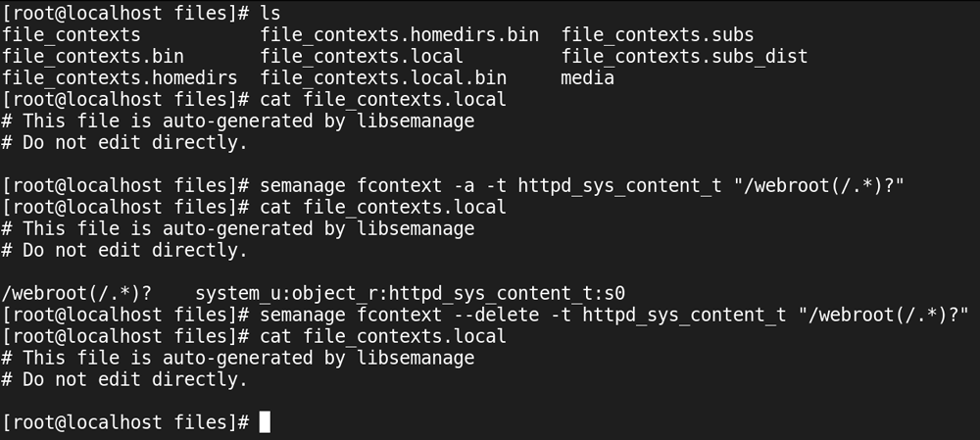
Task: Click file_contexts.subs_dist filename
Action: pos(684,56)
